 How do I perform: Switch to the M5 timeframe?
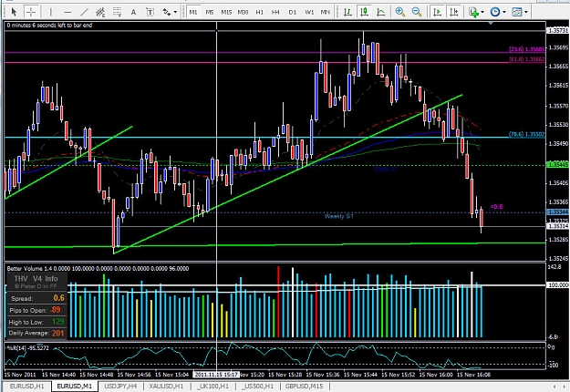coord(210,12)
